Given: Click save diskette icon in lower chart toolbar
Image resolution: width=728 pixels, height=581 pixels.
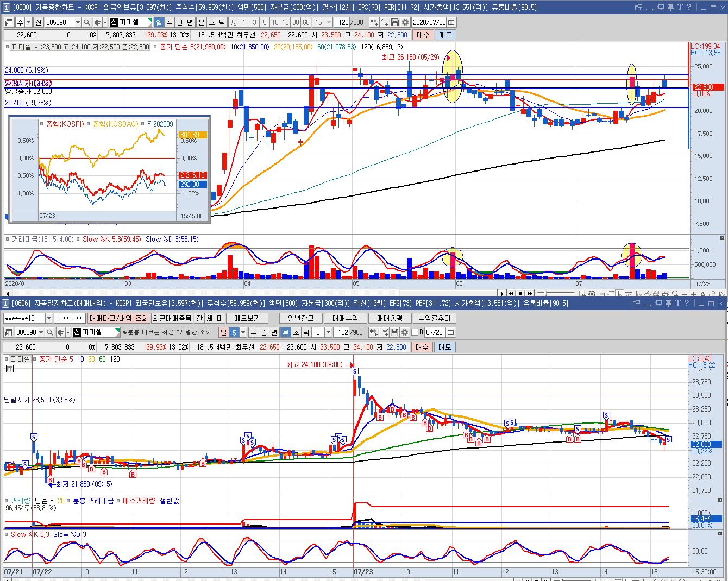Looking at the screenshot, I should tap(394, 332).
